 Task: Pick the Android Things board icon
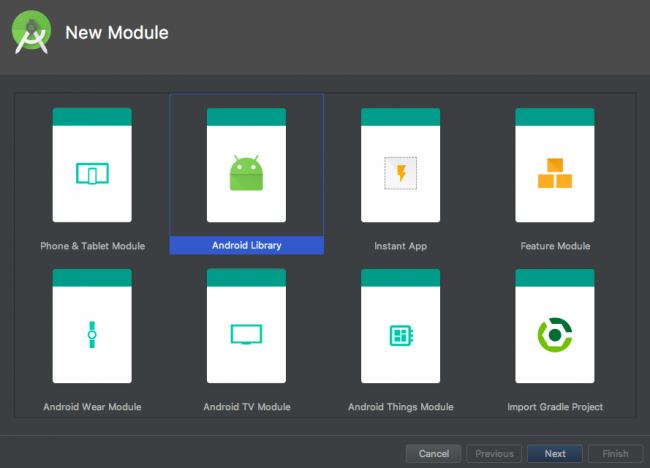tap(401, 335)
